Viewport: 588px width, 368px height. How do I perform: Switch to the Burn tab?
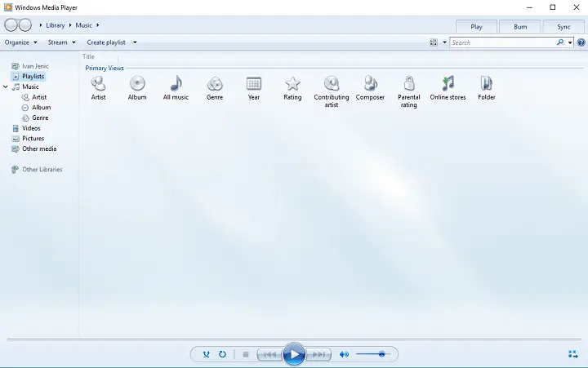click(520, 27)
